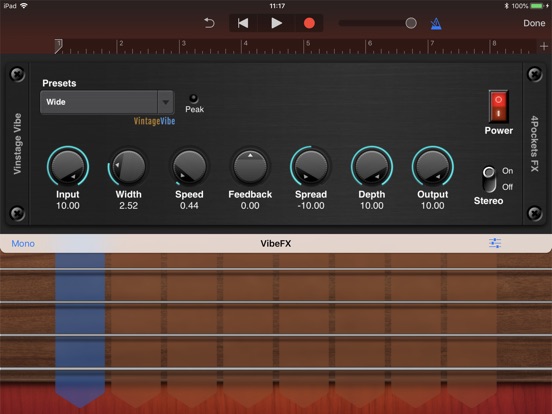Viewport: 552px width, 414px height.
Task: Start recording with the red record button
Action: tap(309, 23)
